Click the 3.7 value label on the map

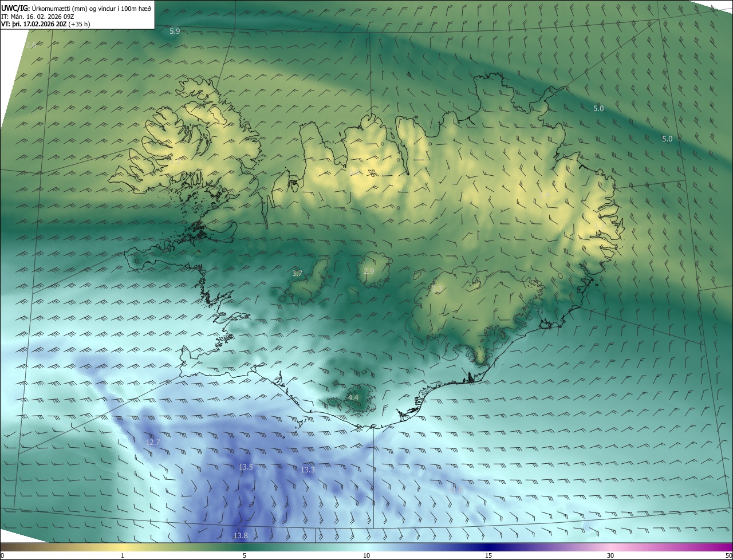pyautogui.click(x=297, y=274)
